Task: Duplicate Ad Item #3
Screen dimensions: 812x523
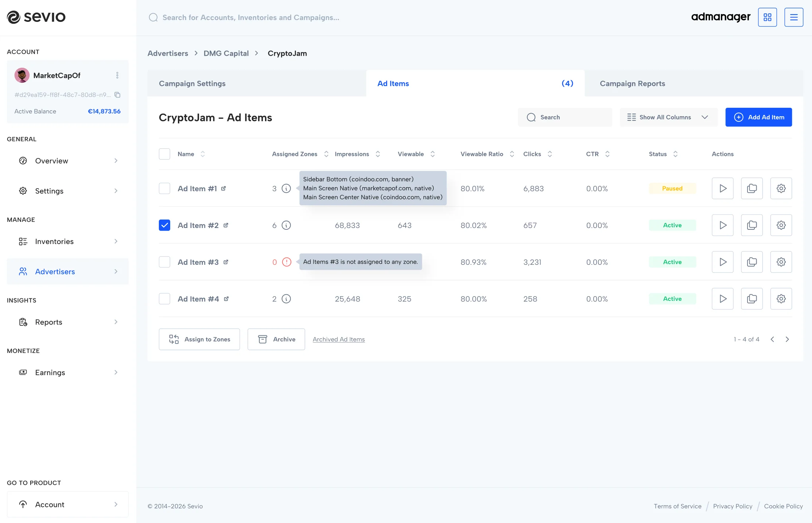Action: [752, 262]
